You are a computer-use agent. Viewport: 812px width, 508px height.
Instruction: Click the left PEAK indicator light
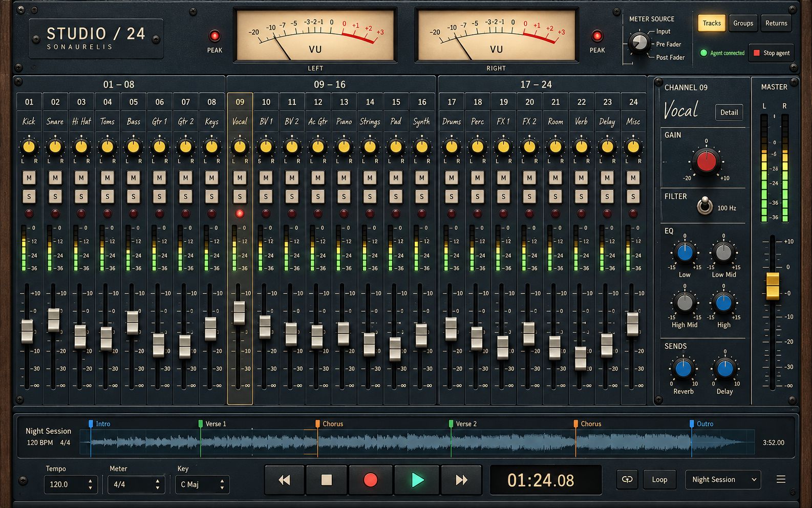pyautogui.click(x=215, y=36)
